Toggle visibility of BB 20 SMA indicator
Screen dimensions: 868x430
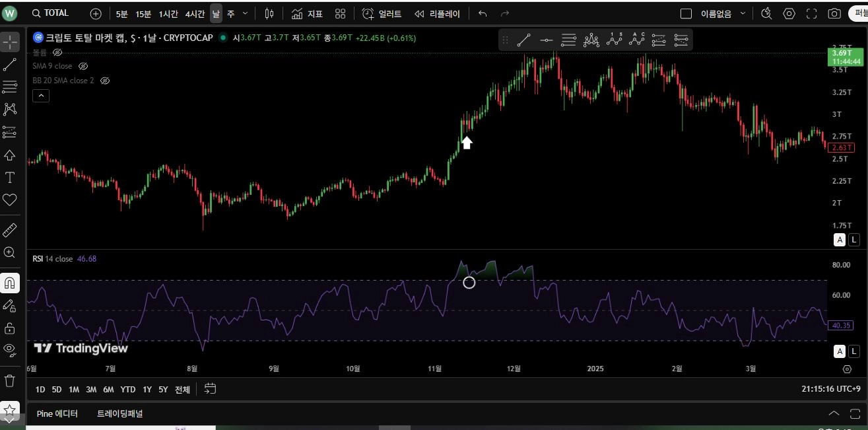(104, 81)
